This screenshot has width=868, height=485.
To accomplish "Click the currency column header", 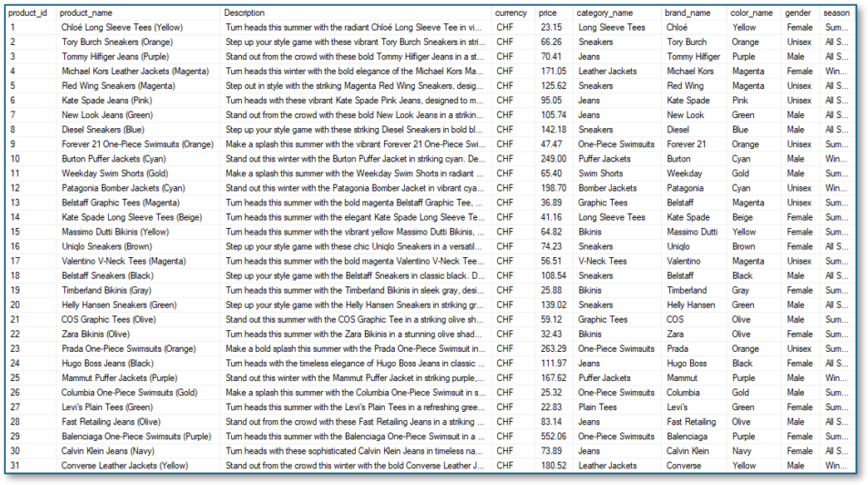I will [511, 12].
